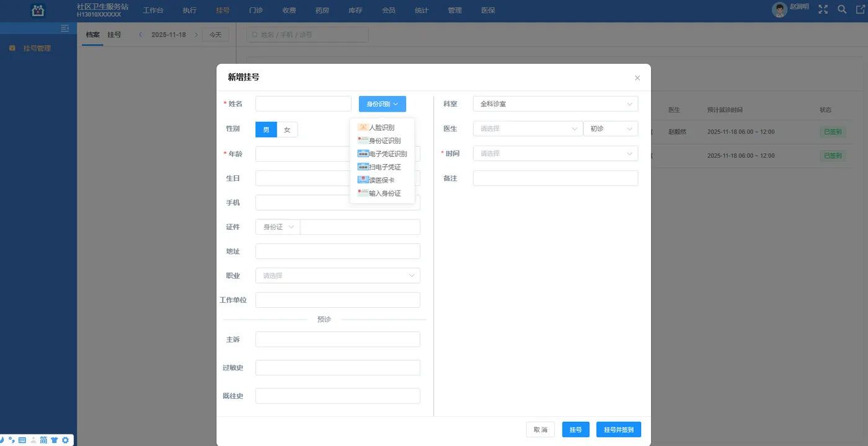This screenshot has width=868, height=446.
Task: Click the 今天 date button
Action: [215, 35]
